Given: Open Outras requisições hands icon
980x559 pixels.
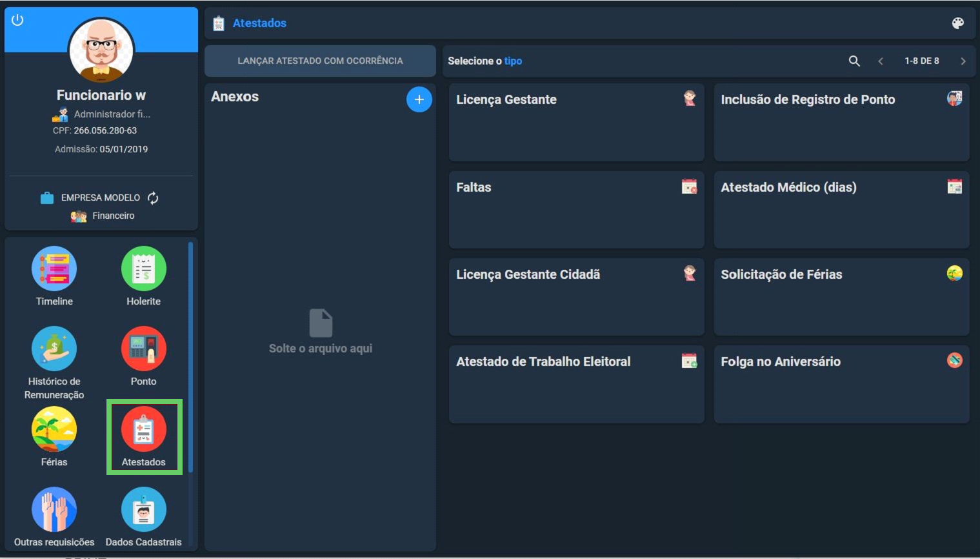Looking at the screenshot, I should coord(54,509).
